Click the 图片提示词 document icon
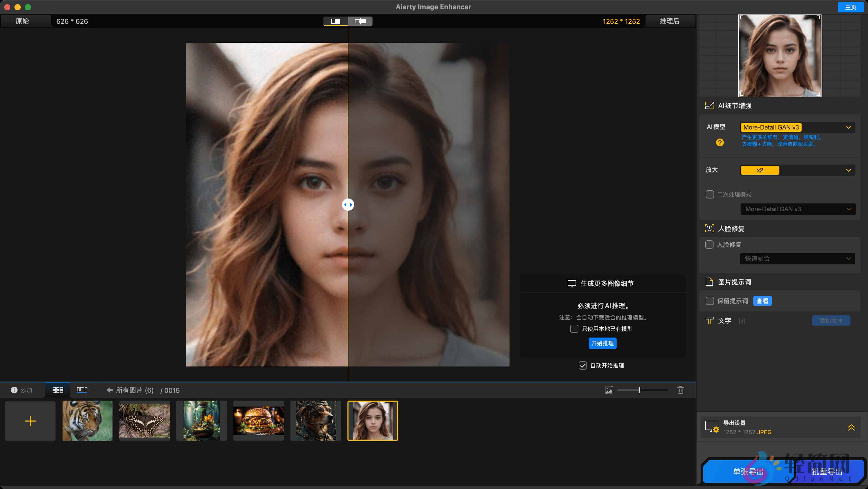Image resolution: width=868 pixels, height=489 pixels. (x=710, y=282)
